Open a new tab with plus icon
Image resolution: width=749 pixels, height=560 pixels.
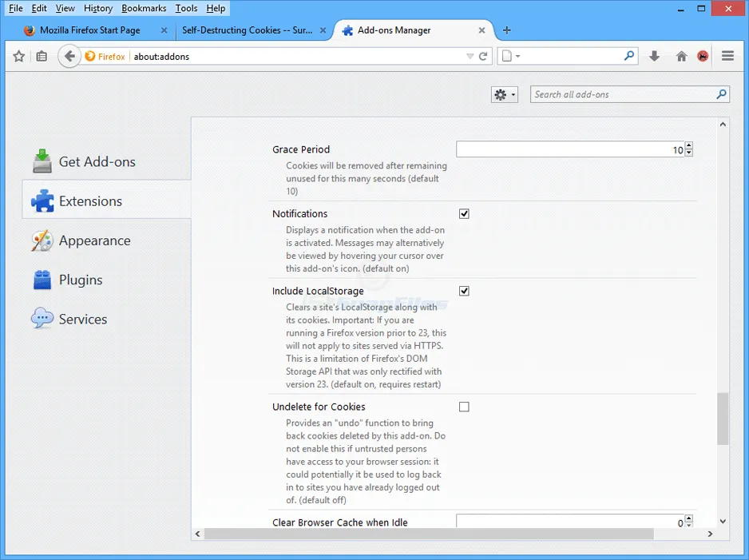coord(507,30)
